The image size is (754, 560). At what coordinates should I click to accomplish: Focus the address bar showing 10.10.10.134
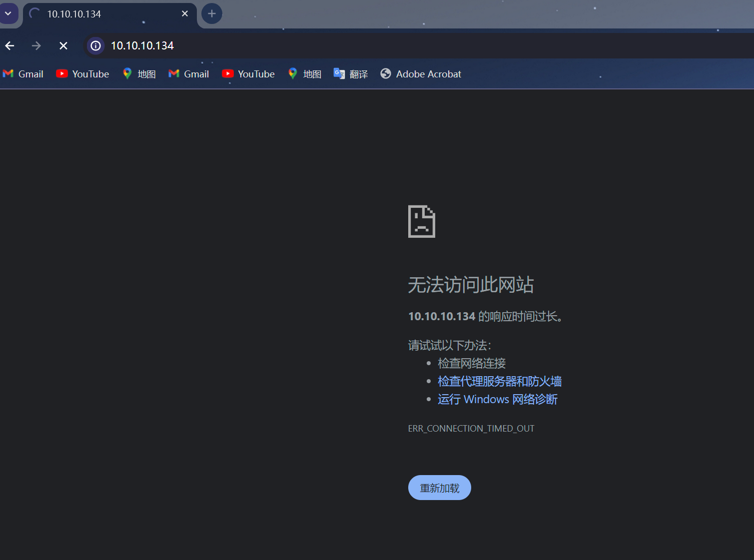point(300,46)
